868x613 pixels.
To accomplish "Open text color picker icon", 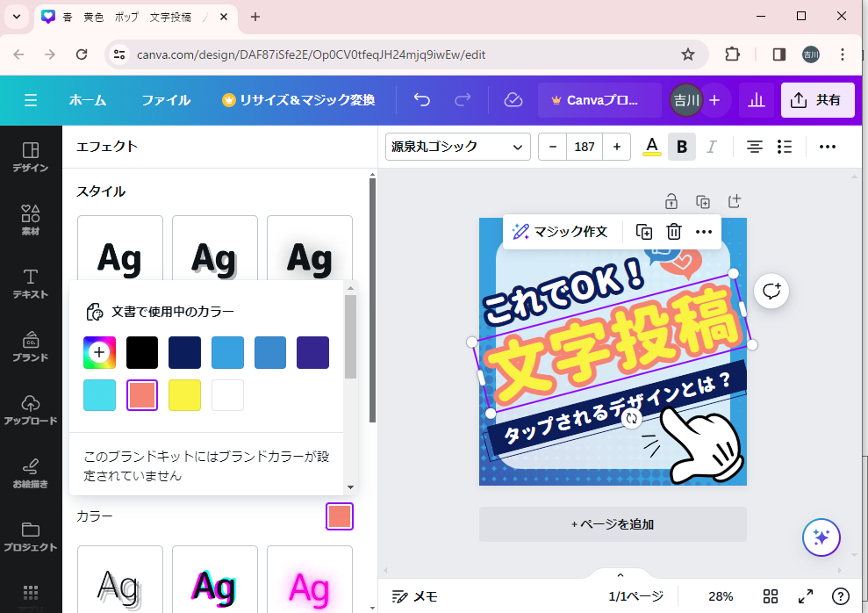I will pyautogui.click(x=651, y=147).
